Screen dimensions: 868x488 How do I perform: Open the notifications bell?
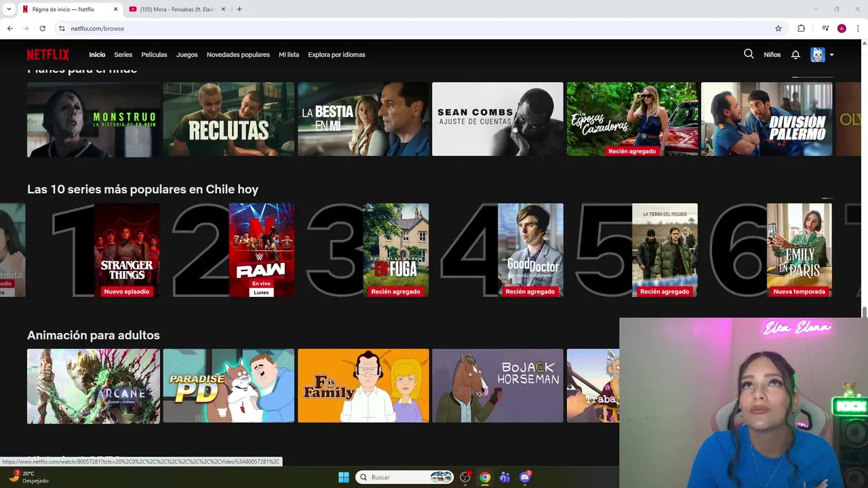795,54
